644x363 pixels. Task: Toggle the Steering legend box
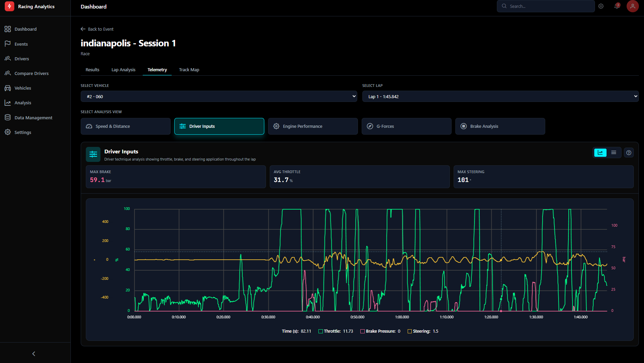click(410, 331)
